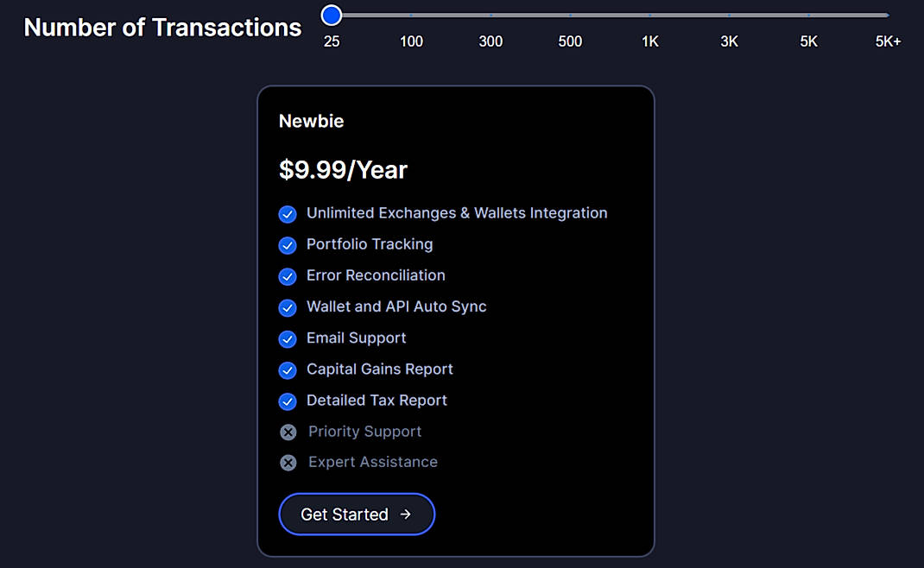Screen dimensions: 924x568
Task: Click the Email Support checkmark icon
Action: click(288, 338)
